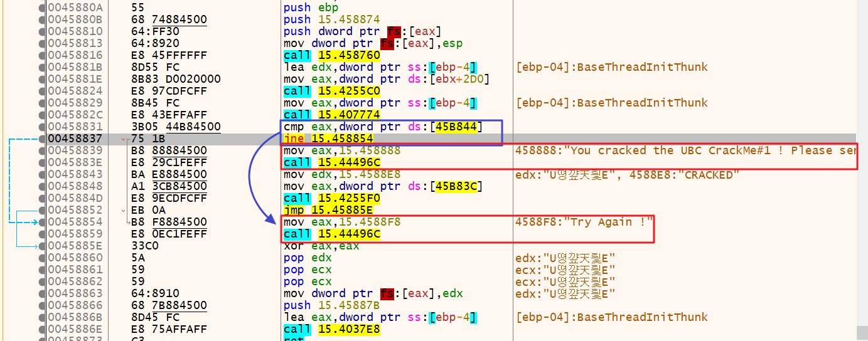
Task: Click the 'Try Again !' string comment
Action: pyautogui.click(x=584, y=222)
